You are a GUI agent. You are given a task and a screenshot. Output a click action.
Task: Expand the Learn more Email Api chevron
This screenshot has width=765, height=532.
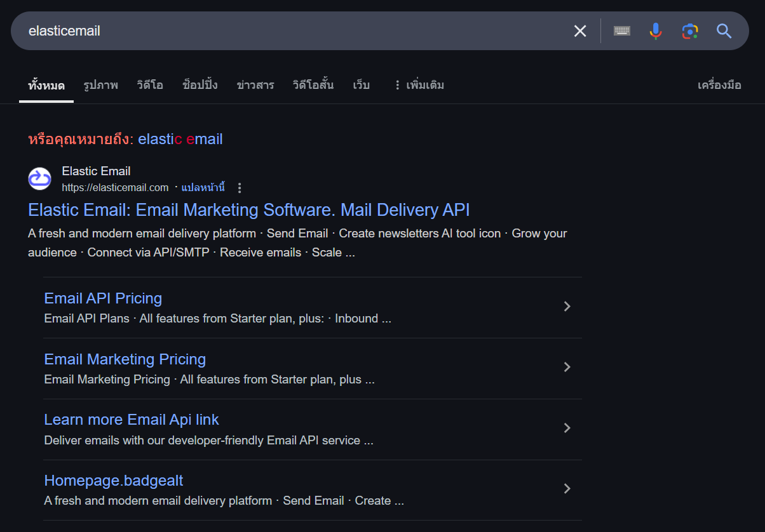point(567,429)
